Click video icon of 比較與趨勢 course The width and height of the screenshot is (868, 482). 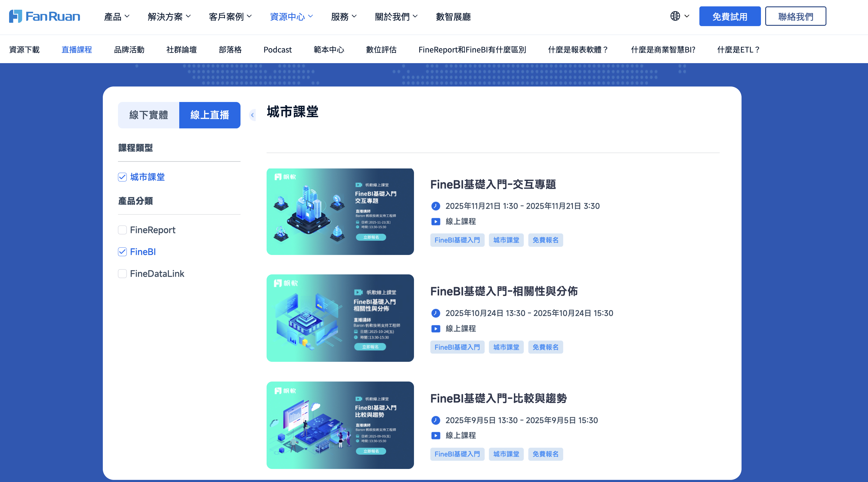[436, 436]
